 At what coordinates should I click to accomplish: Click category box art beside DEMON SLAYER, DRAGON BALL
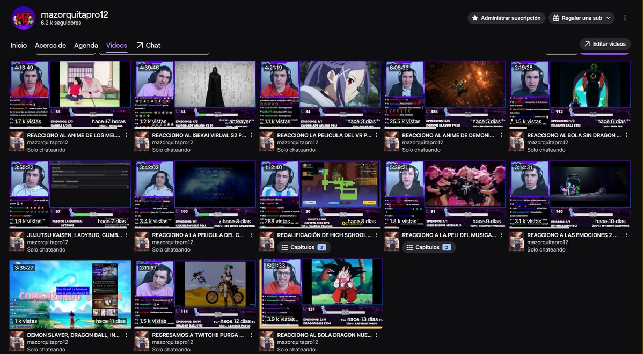point(17,342)
